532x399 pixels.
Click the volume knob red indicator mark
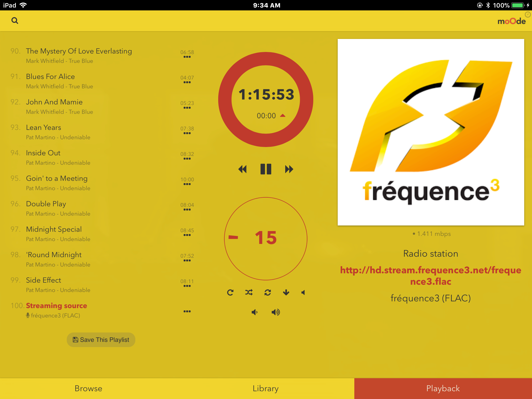233,237
